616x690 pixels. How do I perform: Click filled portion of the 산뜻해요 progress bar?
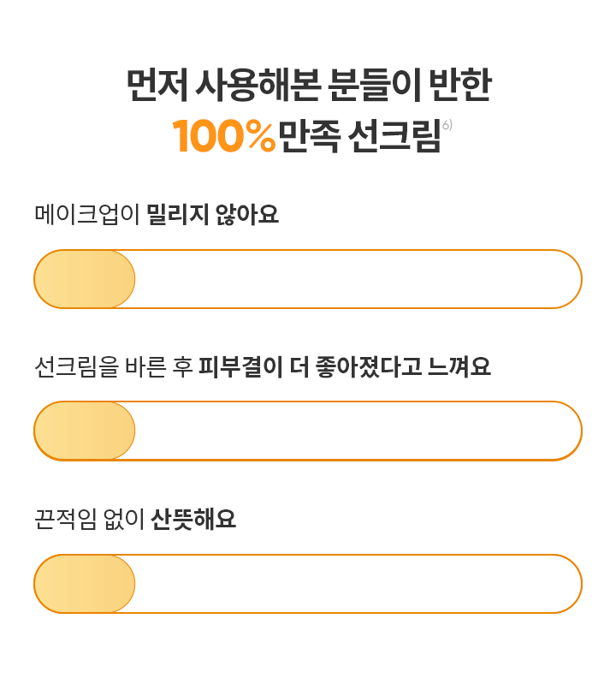point(85,584)
